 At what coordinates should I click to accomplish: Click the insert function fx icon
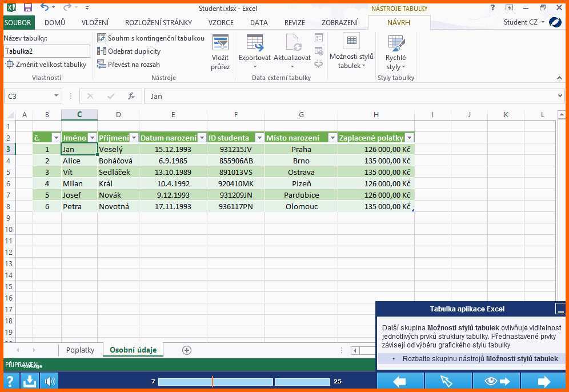(x=131, y=96)
